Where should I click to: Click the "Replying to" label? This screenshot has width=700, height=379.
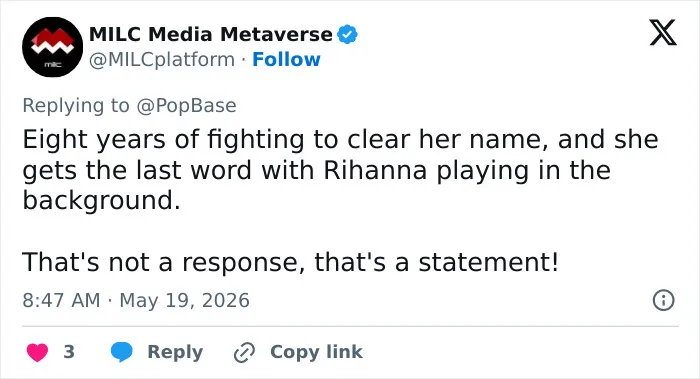(76, 106)
